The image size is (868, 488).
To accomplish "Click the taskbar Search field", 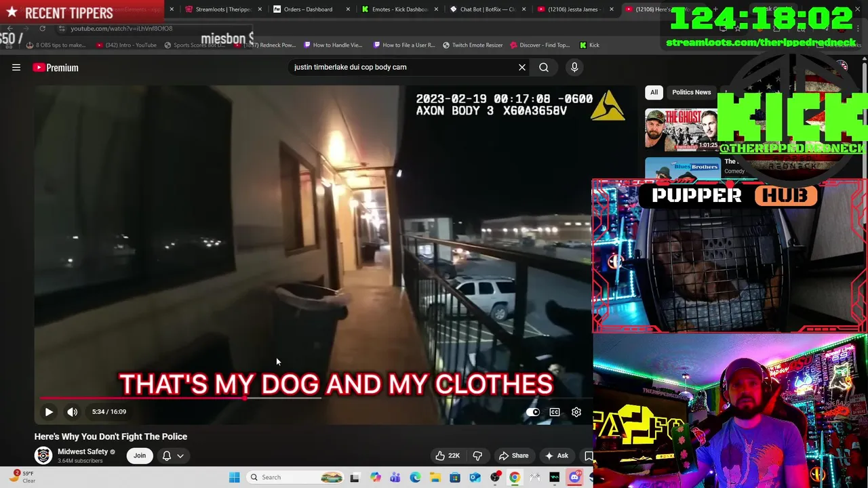I will tap(295, 477).
